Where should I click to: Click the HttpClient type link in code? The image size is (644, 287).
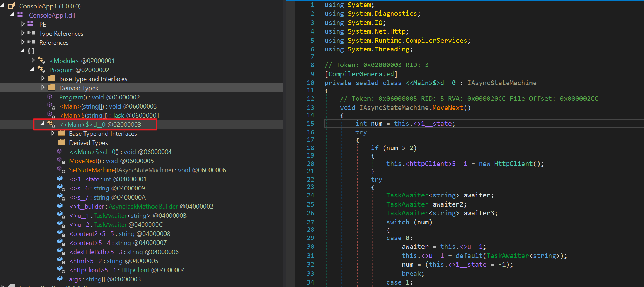point(513,164)
